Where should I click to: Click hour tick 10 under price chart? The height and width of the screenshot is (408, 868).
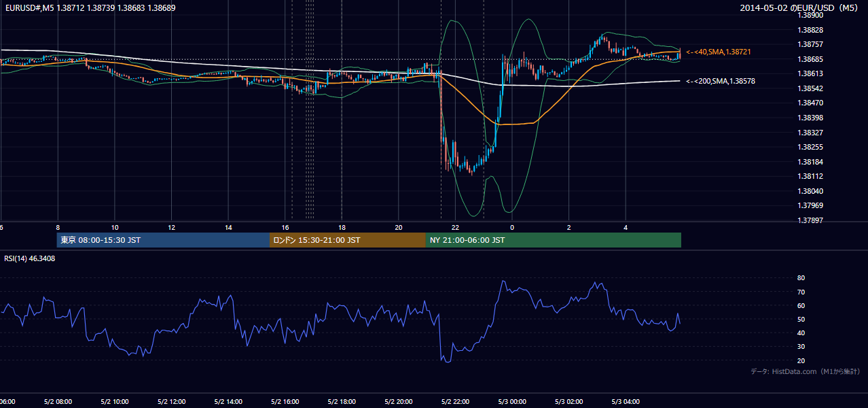(115, 227)
